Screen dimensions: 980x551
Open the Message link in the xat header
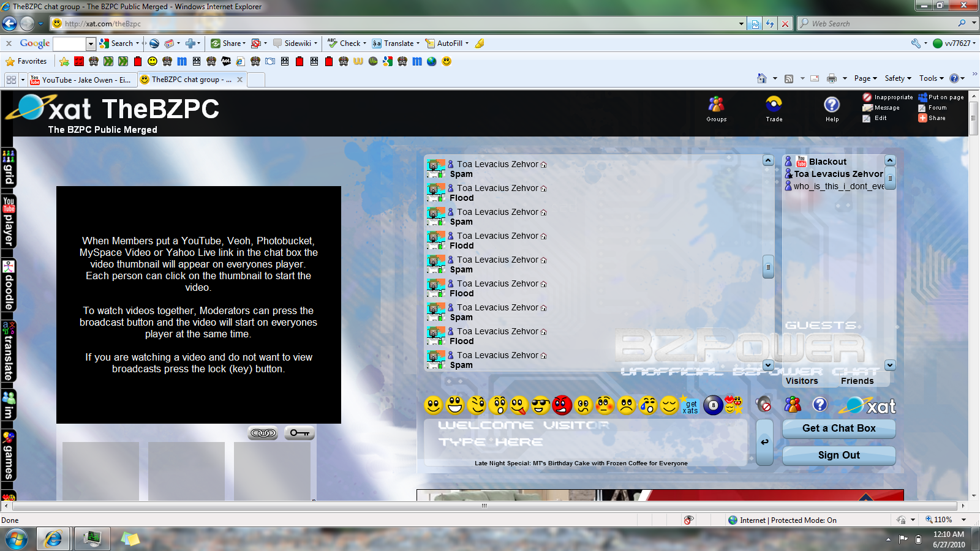(881, 108)
